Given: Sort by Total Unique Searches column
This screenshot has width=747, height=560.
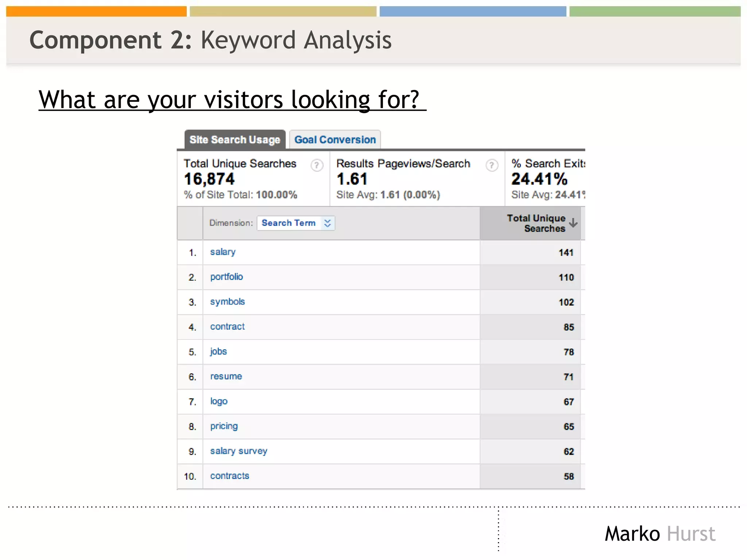Looking at the screenshot, I should 573,223.
